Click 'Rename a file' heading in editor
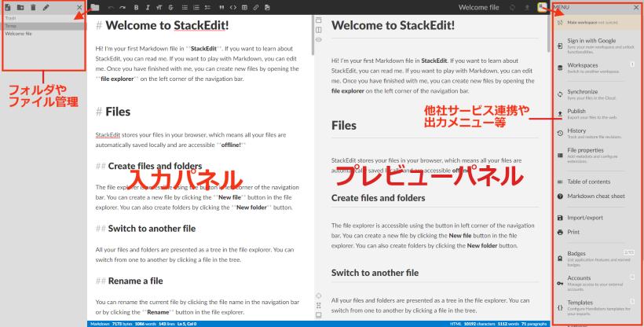This screenshot has width=644, height=327. [130, 281]
